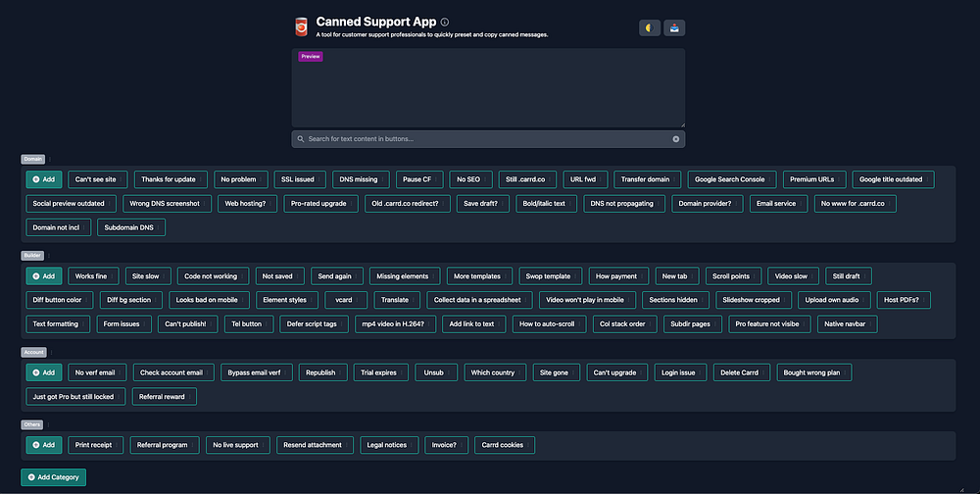Select "Swap template" message

551,275
